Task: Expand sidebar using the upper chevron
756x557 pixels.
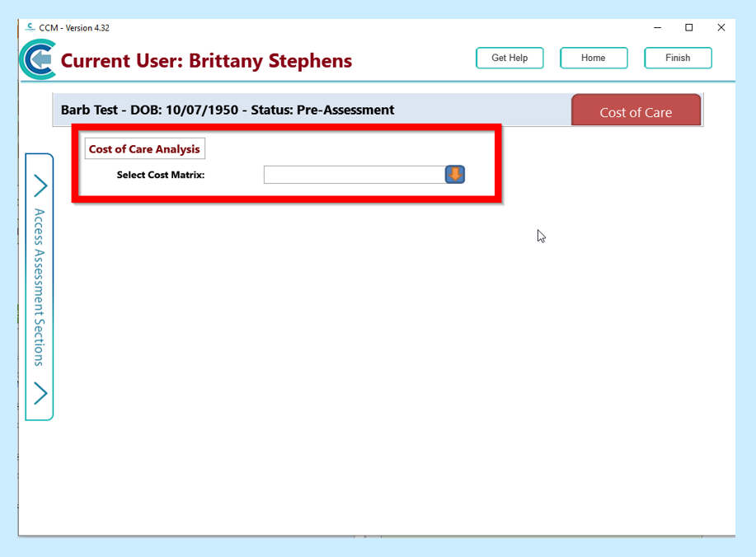Action: click(40, 185)
